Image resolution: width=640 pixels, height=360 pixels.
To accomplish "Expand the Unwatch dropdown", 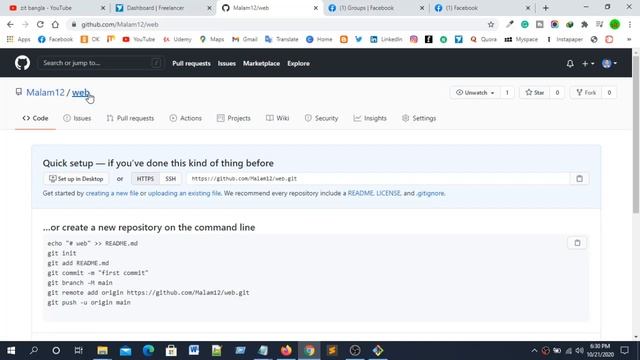I will pyautogui.click(x=475, y=93).
